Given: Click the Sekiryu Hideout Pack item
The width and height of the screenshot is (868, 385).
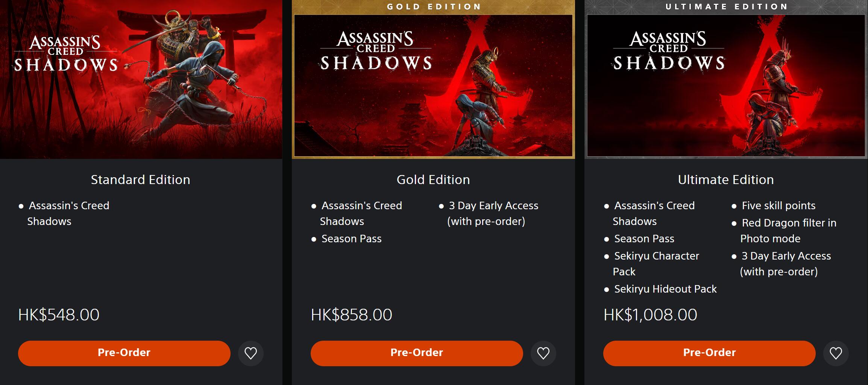Looking at the screenshot, I should tap(665, 289).
